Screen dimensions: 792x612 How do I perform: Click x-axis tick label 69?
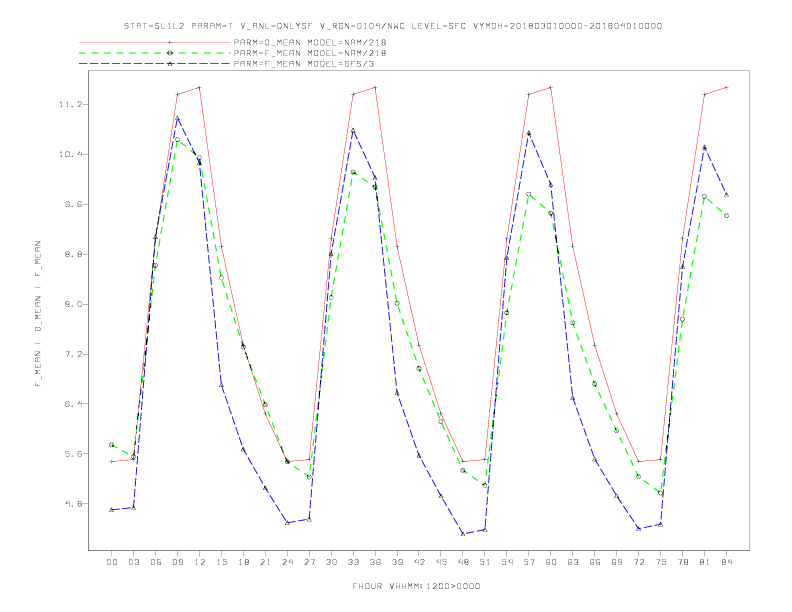(617, 562)
